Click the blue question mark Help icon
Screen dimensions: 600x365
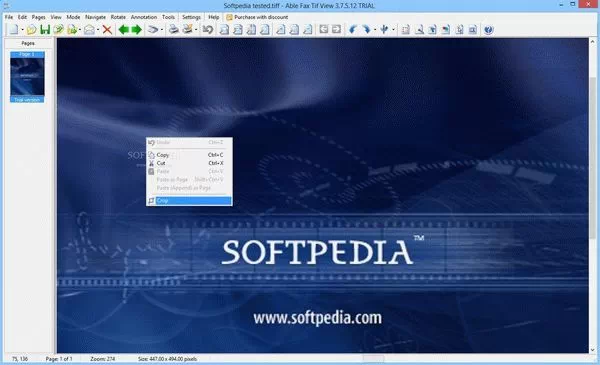(x=488, y=29)
